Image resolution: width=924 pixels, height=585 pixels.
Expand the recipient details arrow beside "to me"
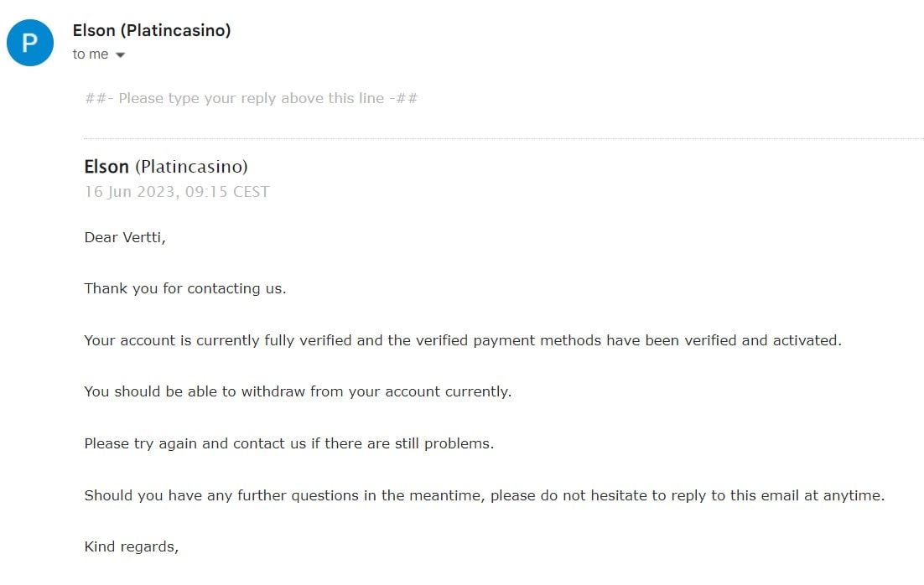click(x=120, y=54)
